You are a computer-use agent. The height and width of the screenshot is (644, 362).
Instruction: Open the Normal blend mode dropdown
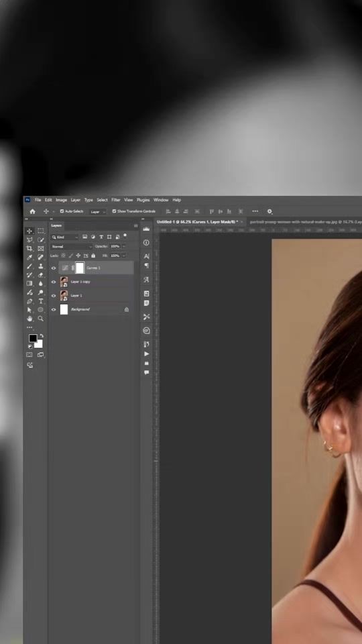point(72,246)
